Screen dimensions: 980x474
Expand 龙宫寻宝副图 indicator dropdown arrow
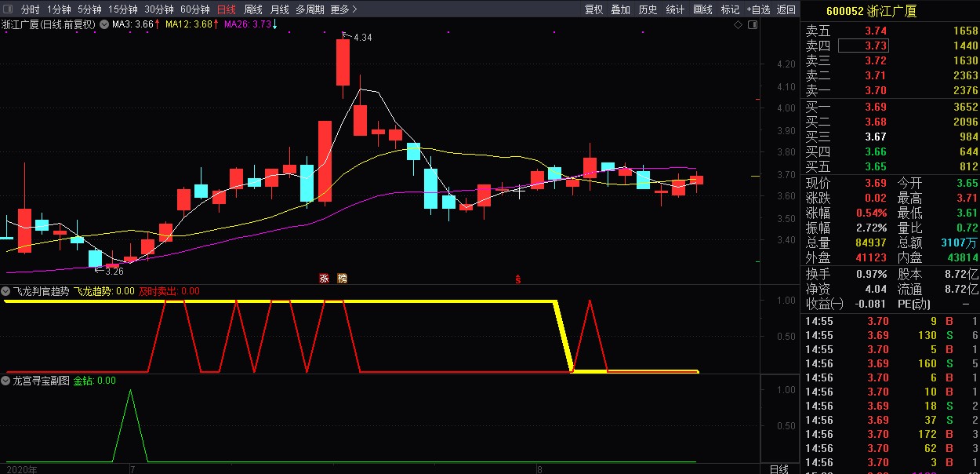(x=6, y=381)
